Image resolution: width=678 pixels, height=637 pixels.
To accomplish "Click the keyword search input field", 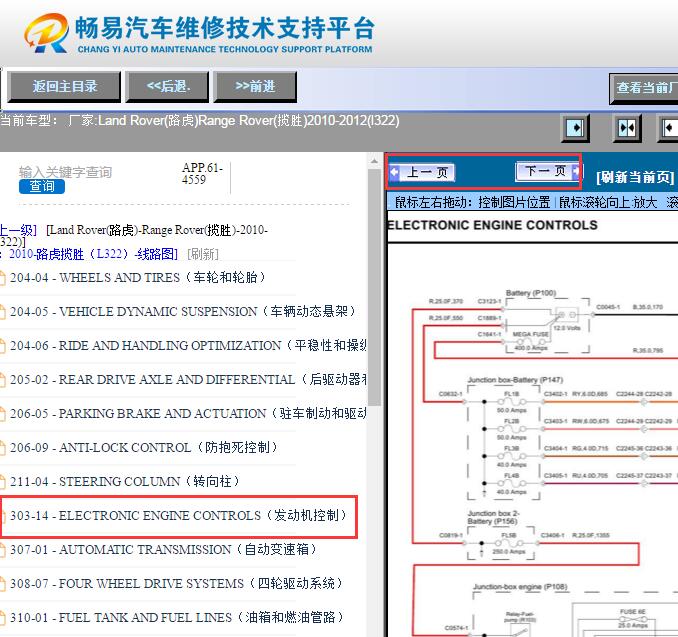I will click(x=65, y=172).
